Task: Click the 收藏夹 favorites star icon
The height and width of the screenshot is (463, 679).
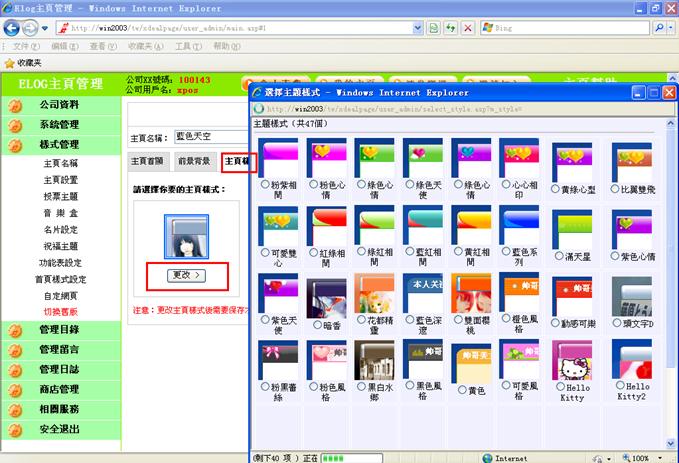Action: coord(9,62)
